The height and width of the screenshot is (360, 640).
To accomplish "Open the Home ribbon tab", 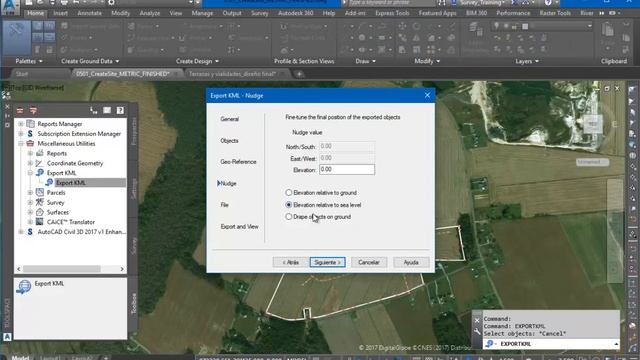I will coord(36,13).
